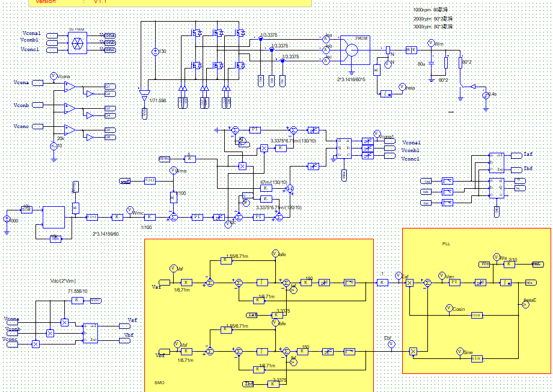553x392 pixels.
Task: Click the Verr probe in the PLL
Action: coord(442,275)
